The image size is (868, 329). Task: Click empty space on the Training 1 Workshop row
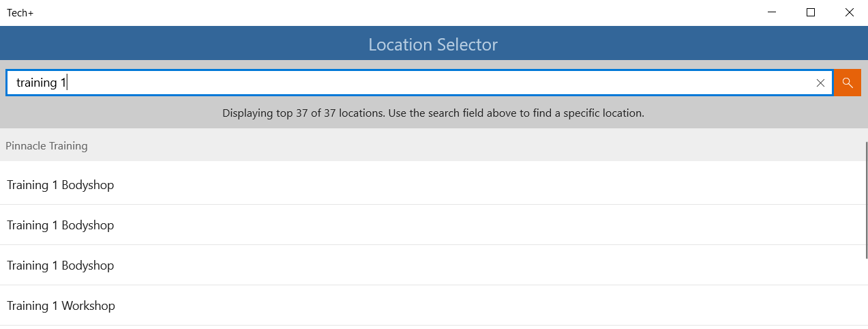(477, 305)
